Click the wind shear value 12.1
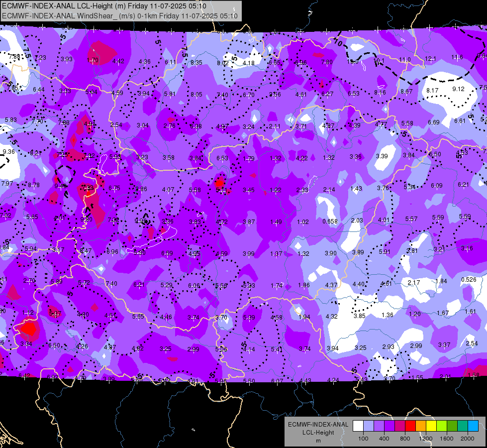The image size is (487, 448). (430, 59)
